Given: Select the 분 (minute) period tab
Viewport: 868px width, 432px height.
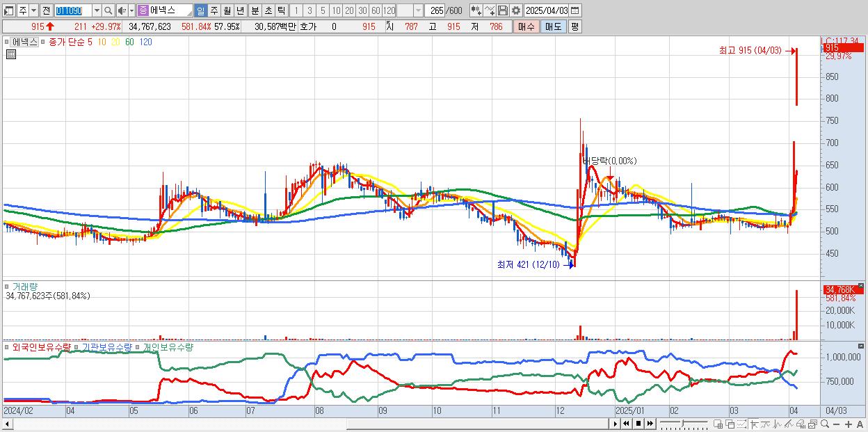Looking at the screenshot, I should [255, 10].
